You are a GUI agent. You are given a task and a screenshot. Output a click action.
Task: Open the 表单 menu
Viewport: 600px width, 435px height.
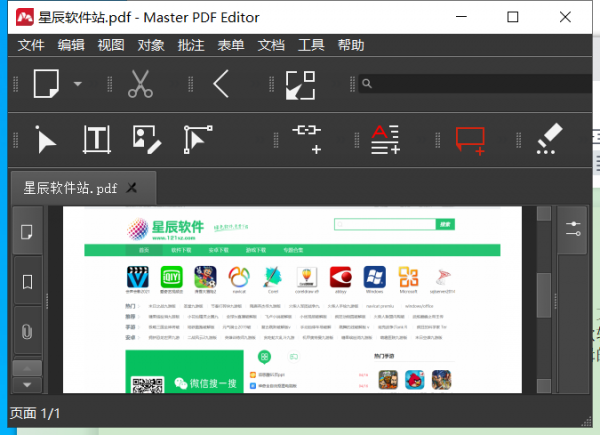click(x=231, y=45)
